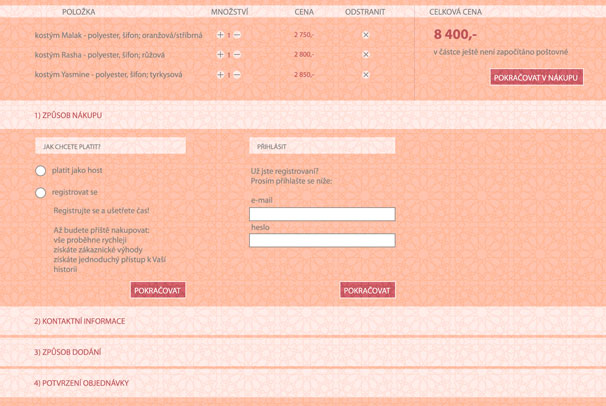Decrease quantity of kostým Malak
Screen dimensions: 606x406
click(x=237, y=35)
